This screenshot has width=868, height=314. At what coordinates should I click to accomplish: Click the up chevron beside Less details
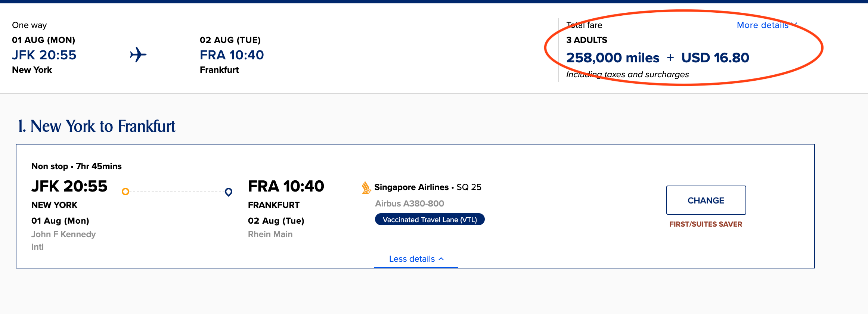click(x=441, y=259)
